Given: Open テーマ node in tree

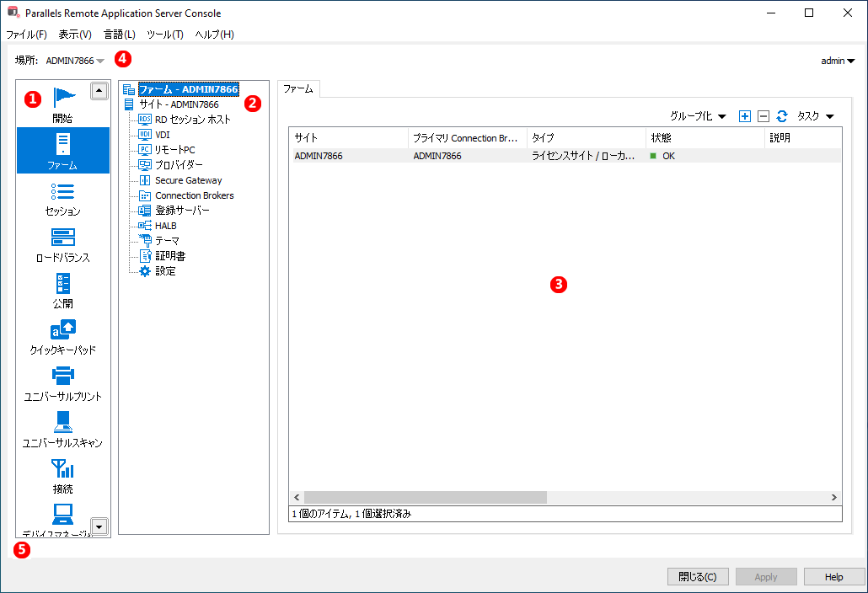Looking at the screenshot, I should point(167,241).
